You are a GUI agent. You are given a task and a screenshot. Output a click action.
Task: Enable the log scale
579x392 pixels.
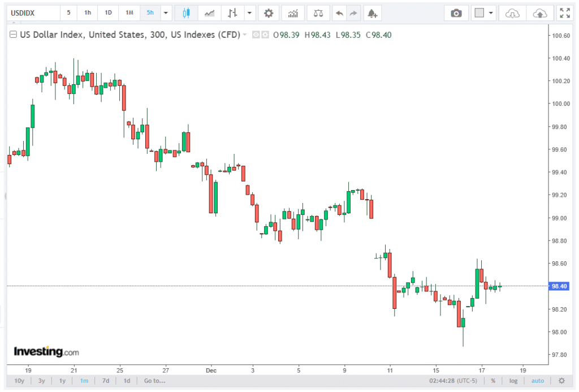point(513,381)
